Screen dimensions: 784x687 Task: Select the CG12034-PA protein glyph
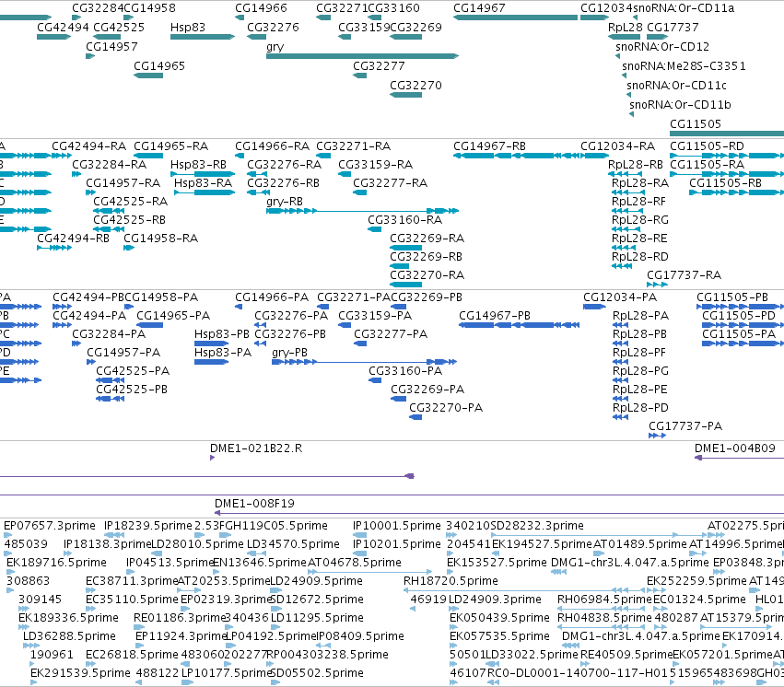(594, 307)
